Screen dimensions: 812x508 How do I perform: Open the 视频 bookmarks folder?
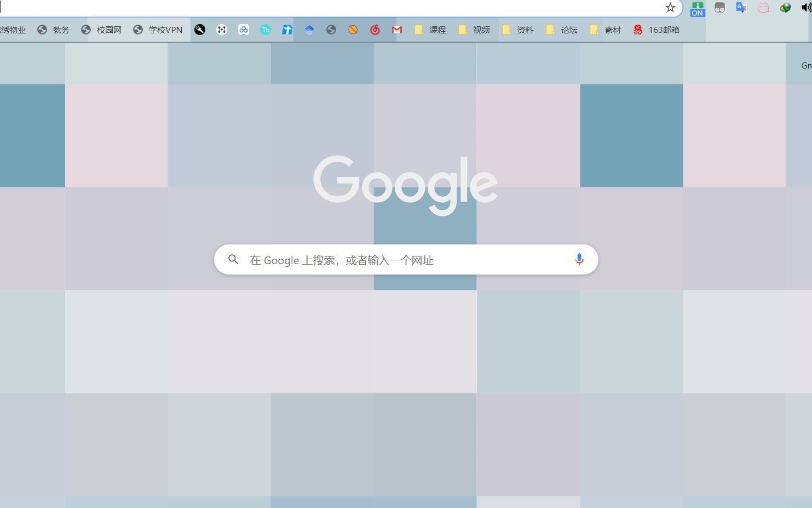474,30
